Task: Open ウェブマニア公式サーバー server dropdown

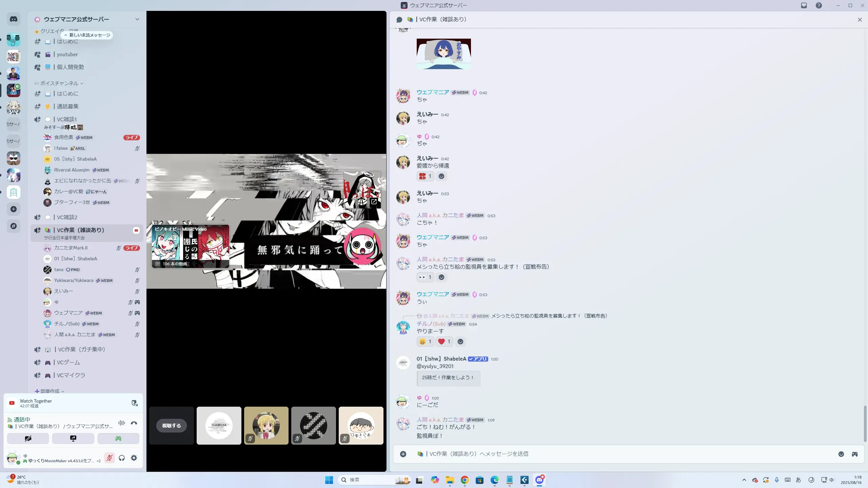Action: click(137, 19)
